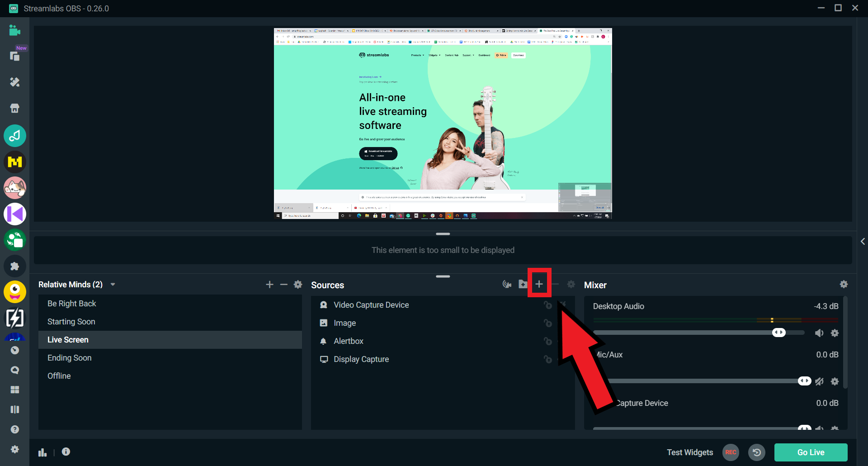Add a new scene with plus icon

pyautogui.click(x=270, y=284)
